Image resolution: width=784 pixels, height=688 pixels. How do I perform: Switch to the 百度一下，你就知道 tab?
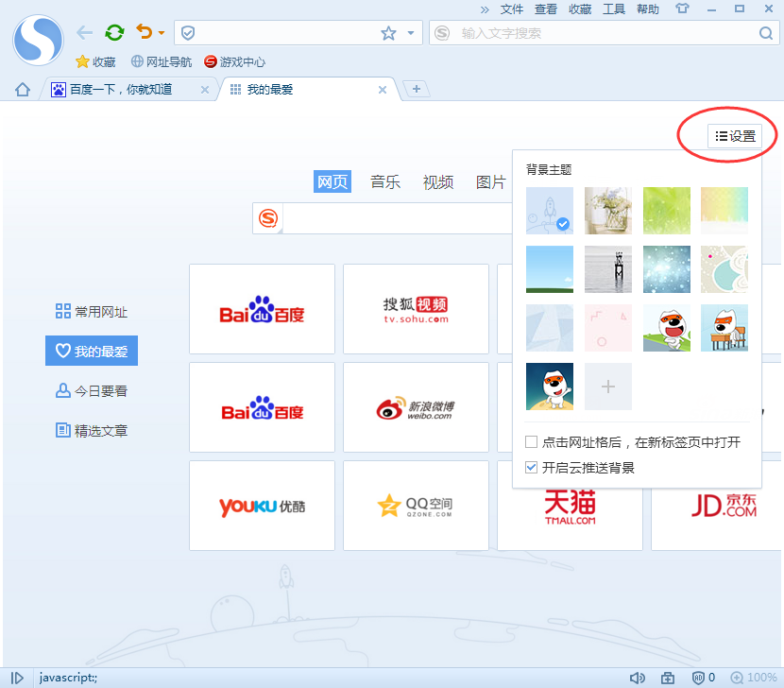click(123, 89)
